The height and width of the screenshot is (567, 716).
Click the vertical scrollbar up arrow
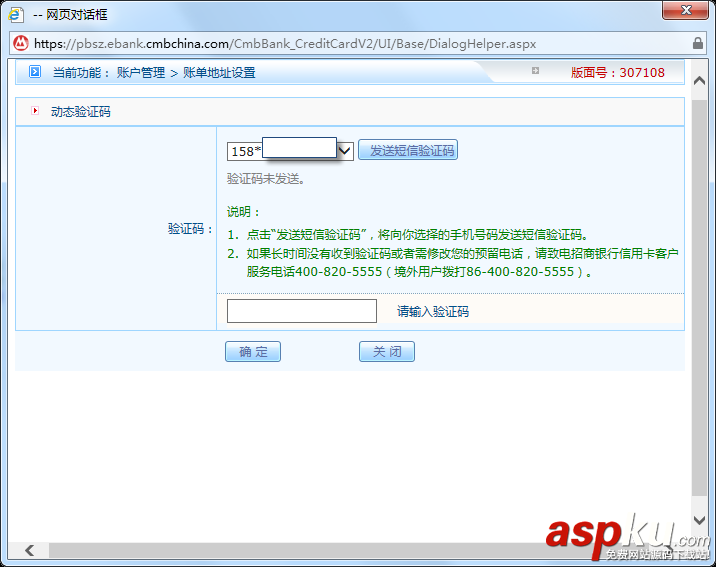699,81
